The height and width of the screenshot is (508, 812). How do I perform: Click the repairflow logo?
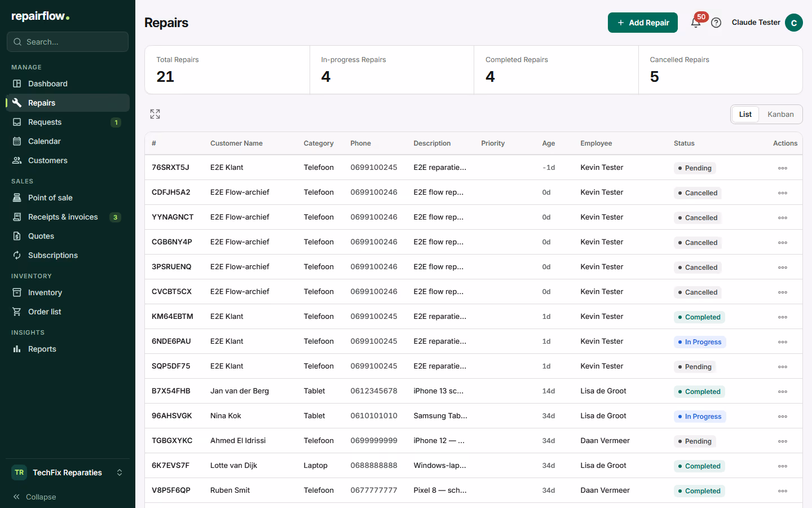pos(41,16)
